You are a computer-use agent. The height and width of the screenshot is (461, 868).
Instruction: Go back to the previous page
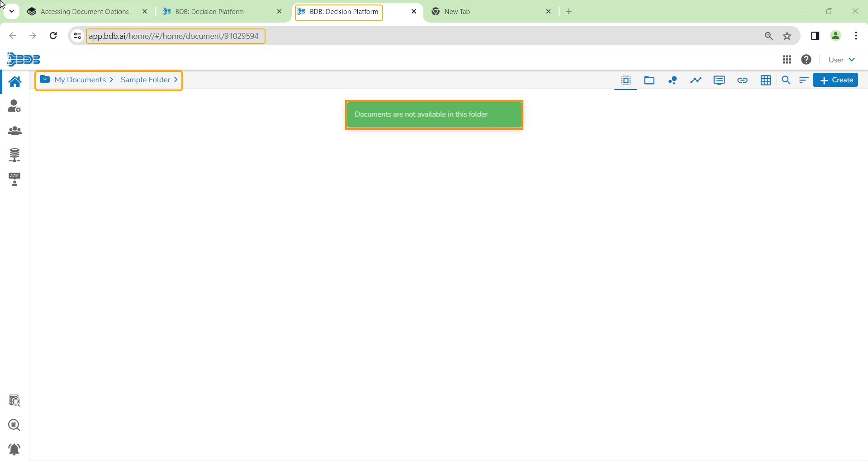pyautogui.click(x=13, y=36)
